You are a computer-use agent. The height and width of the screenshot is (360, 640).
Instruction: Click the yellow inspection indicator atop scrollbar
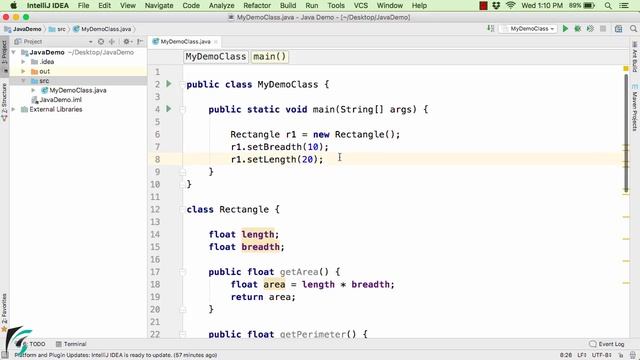tap(626, 69)
